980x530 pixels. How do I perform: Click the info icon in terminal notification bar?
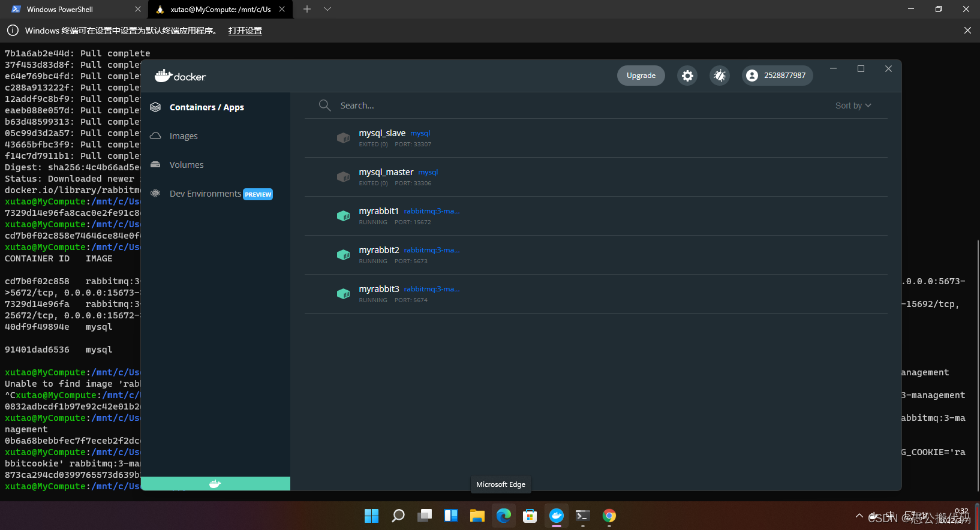click(13, 31)
